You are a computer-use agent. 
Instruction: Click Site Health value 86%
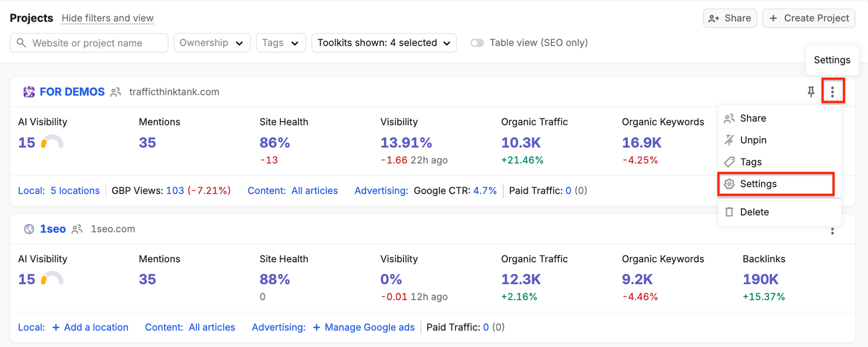pos(275,143)
